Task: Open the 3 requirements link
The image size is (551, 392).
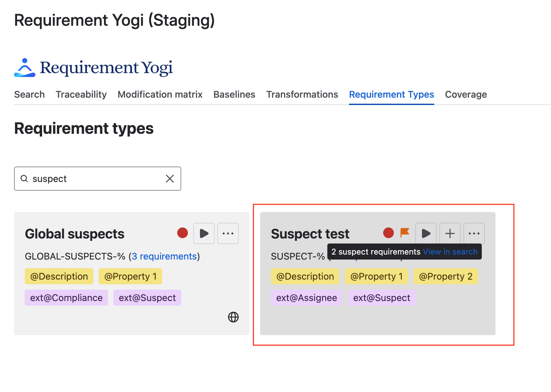Action: (x=164, y=257)
